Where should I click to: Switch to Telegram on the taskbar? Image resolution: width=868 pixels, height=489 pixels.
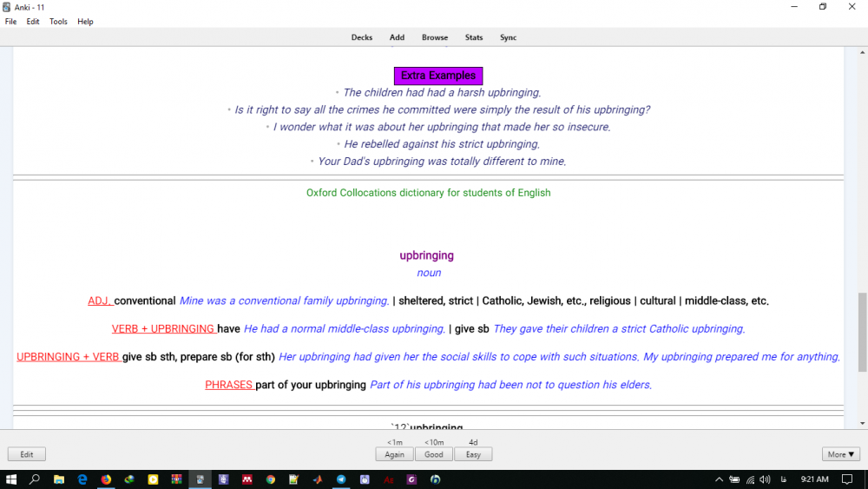341,479
